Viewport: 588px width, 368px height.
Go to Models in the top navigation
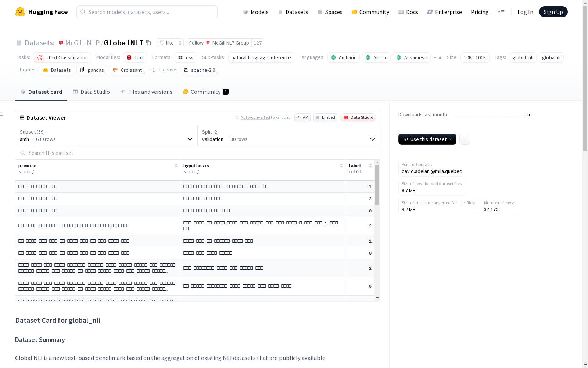(x=256, y=12)
